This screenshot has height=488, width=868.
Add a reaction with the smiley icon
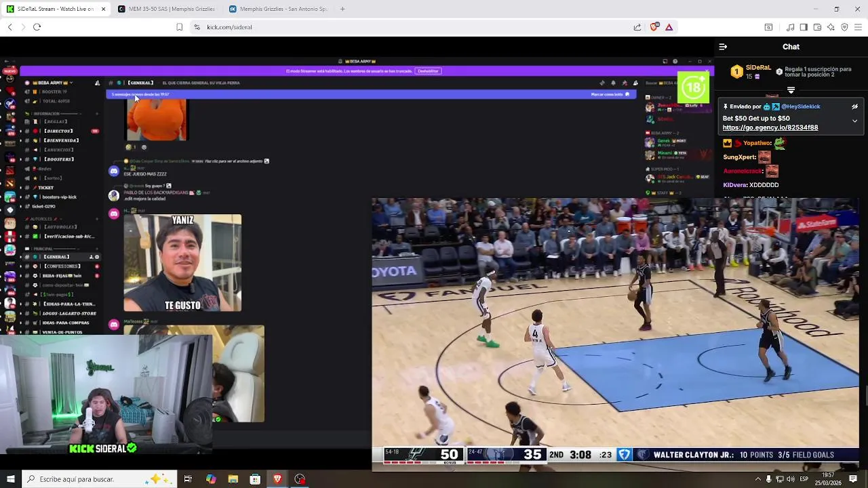point(143,147)
